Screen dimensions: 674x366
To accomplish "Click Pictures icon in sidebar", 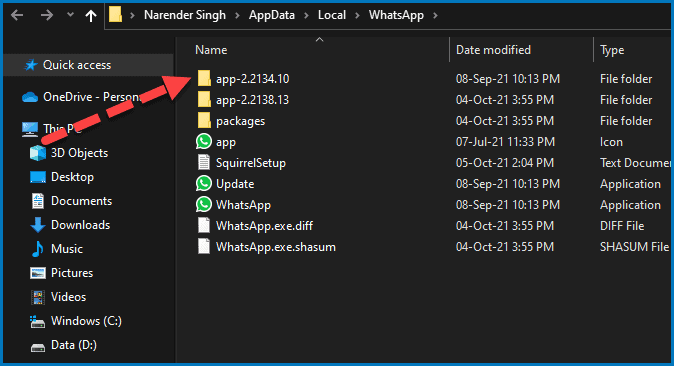I will click(38, 273).
